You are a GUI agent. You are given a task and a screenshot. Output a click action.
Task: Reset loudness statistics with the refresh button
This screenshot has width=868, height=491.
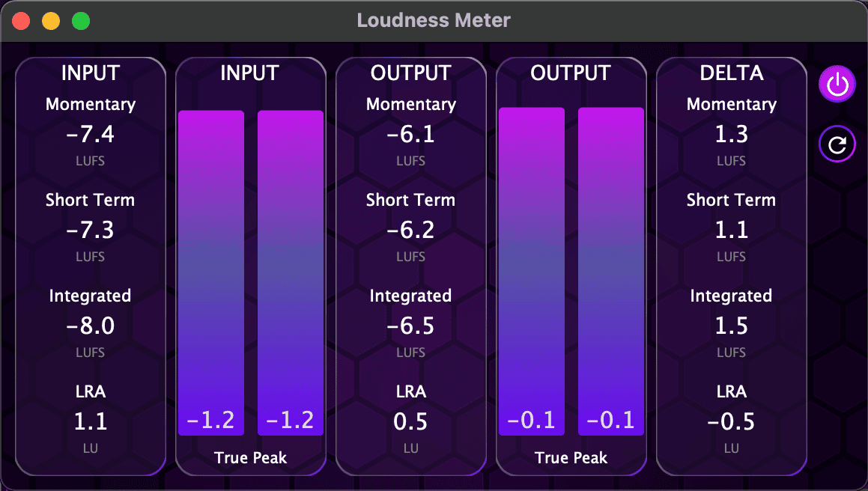click(837, 144)
